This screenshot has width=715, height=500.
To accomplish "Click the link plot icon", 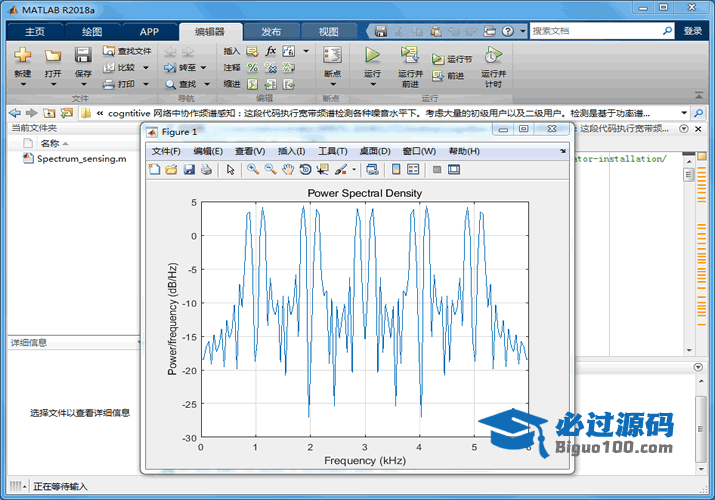I will point(373,170).
